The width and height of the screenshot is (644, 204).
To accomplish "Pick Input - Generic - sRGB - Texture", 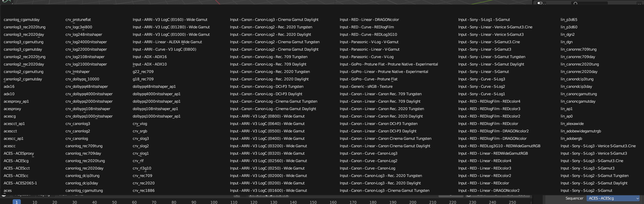I will tap(366, 86).
